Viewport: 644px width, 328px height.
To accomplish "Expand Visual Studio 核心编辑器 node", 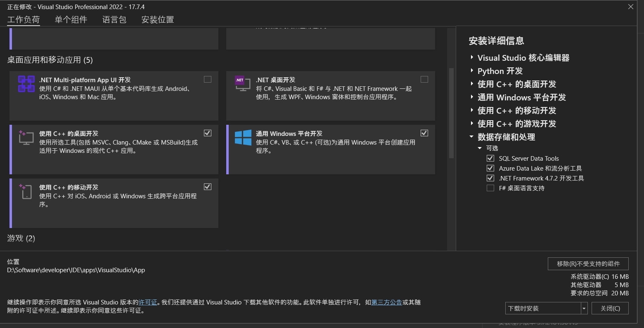I will [472, 58].
